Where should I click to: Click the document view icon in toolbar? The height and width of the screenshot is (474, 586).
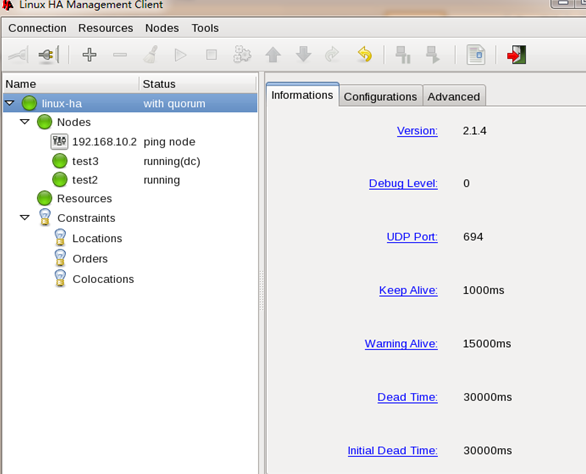point(476,55)
